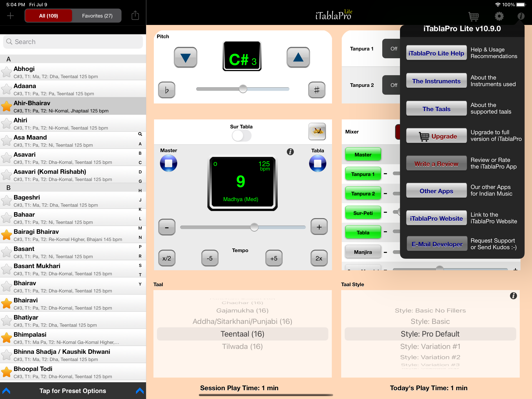
Task: Double tempo with 2x button
Action: point(319,258)
